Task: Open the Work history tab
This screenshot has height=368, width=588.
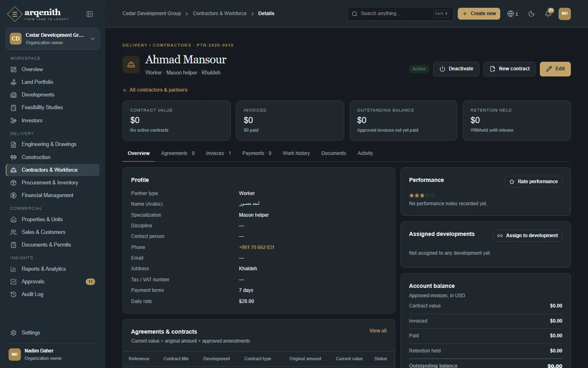Action: pos(296,153)
